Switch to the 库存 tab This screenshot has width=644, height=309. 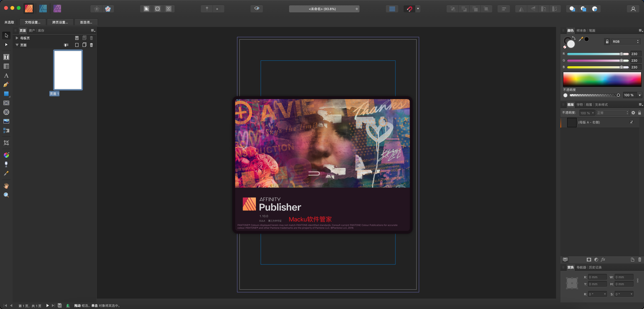point(41,31)
